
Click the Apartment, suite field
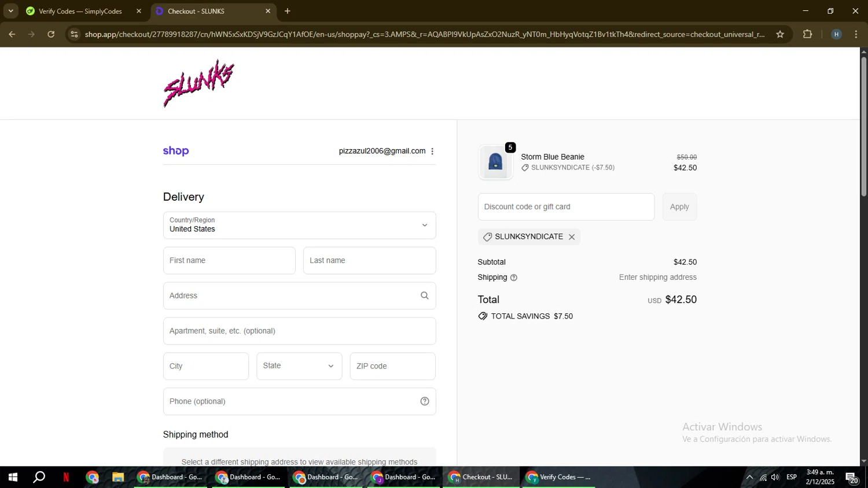tap(299, 331)
